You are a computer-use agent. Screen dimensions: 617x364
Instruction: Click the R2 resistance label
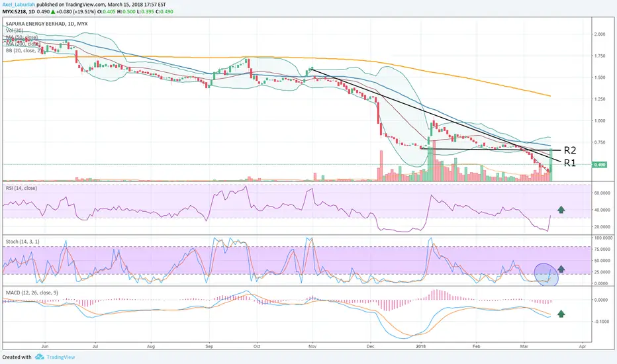(x=570, y=150)
